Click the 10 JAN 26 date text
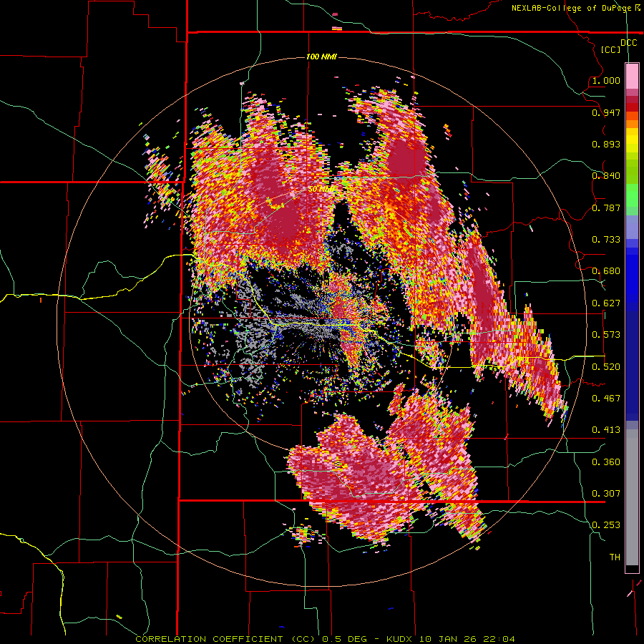This screenshot has width=644, height=644. click(447, 639)
